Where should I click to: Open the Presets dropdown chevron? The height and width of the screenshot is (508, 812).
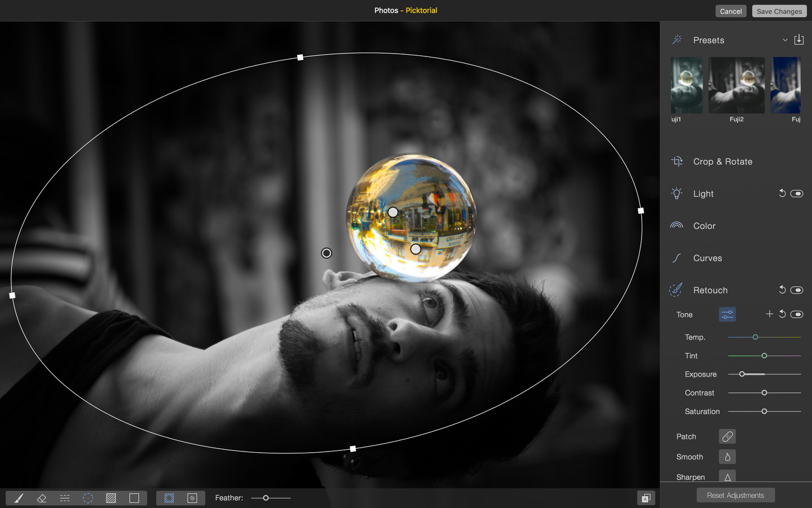tap(785, 40)
